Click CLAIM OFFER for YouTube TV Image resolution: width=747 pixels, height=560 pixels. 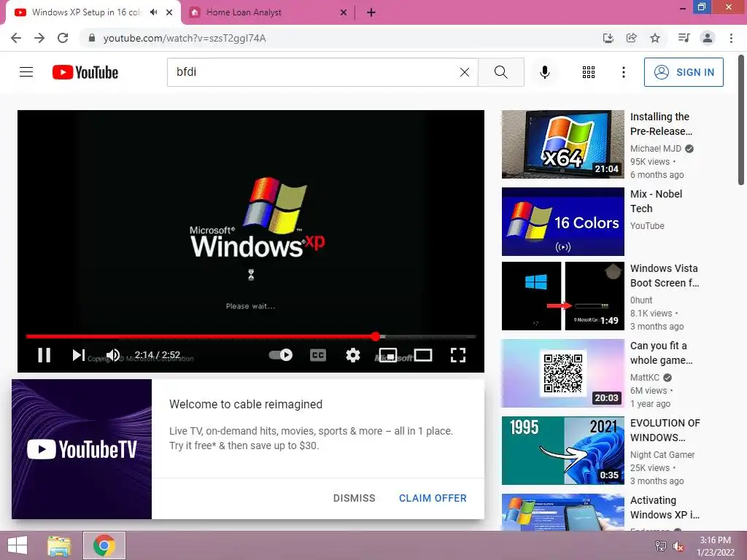[433, 498]
